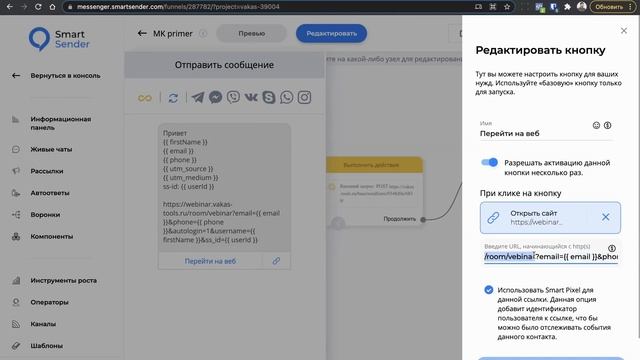The width and height of the screenshot is (640, 360).
Task: Toggle Разрешать активацию данной кнопки несколько раз
Action: (x=489, y=162)
